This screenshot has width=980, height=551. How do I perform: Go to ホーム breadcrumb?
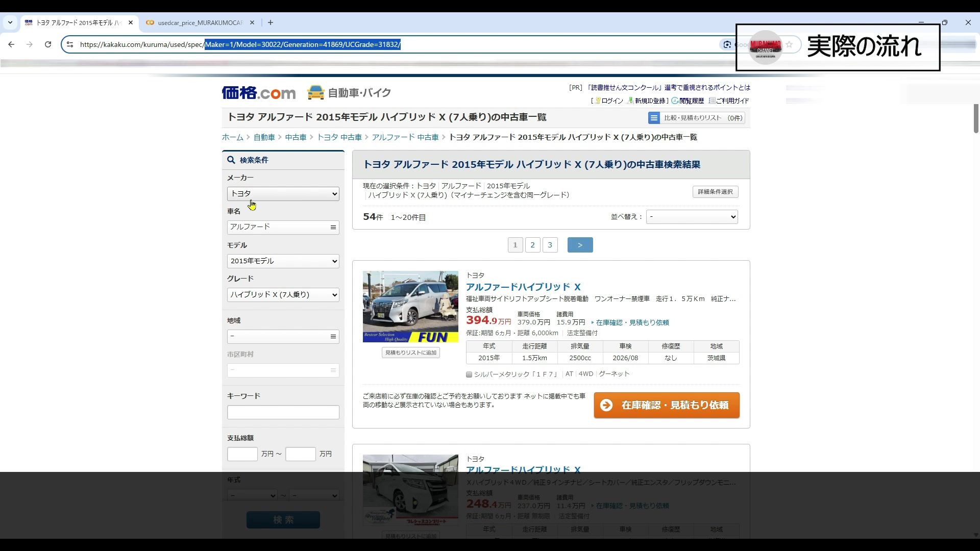(x=233, y=137)
